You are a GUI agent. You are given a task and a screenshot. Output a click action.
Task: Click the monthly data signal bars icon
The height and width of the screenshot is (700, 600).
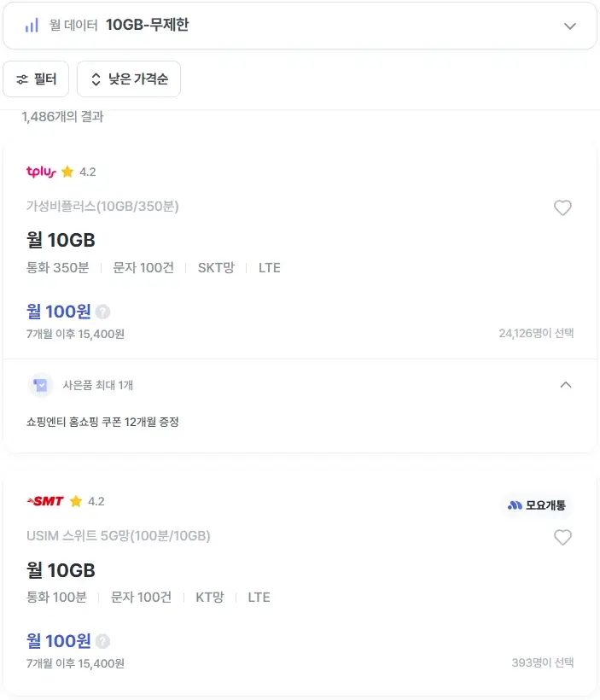coord(32,26)
